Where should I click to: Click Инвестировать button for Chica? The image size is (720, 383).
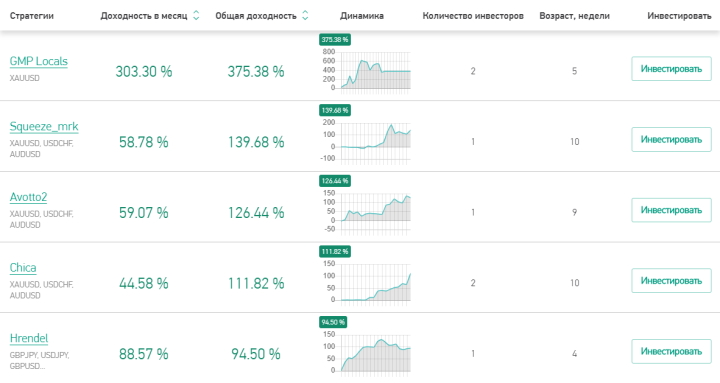click(x=671, y=281)
